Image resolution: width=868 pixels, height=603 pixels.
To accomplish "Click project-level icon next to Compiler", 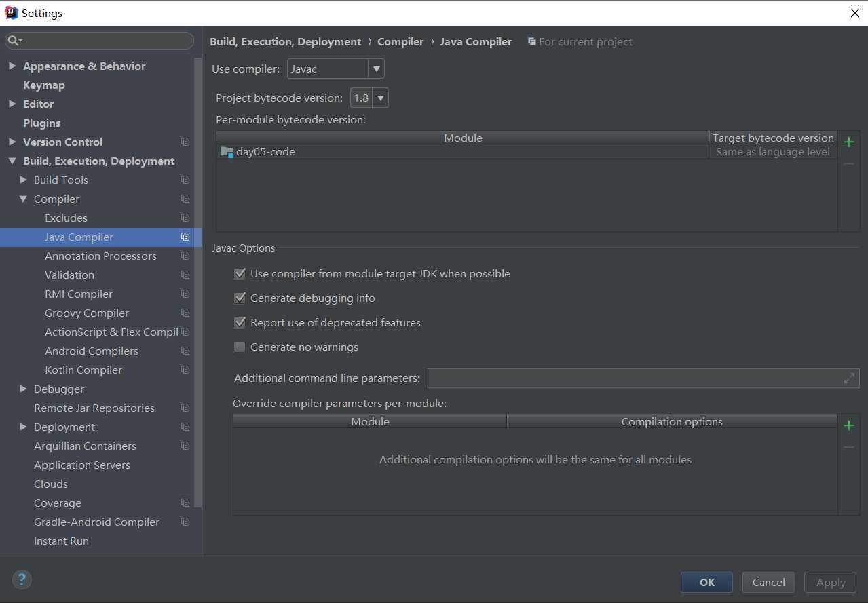I will coord(185,199).
